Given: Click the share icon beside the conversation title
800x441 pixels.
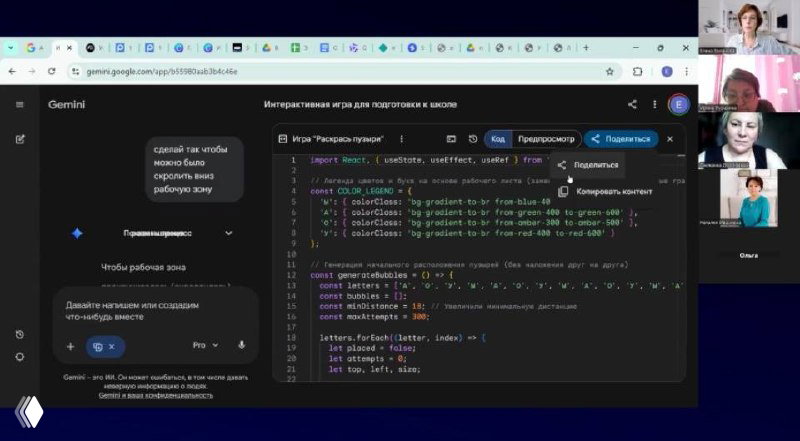Looking at the screenshot, I should [632, 105].
